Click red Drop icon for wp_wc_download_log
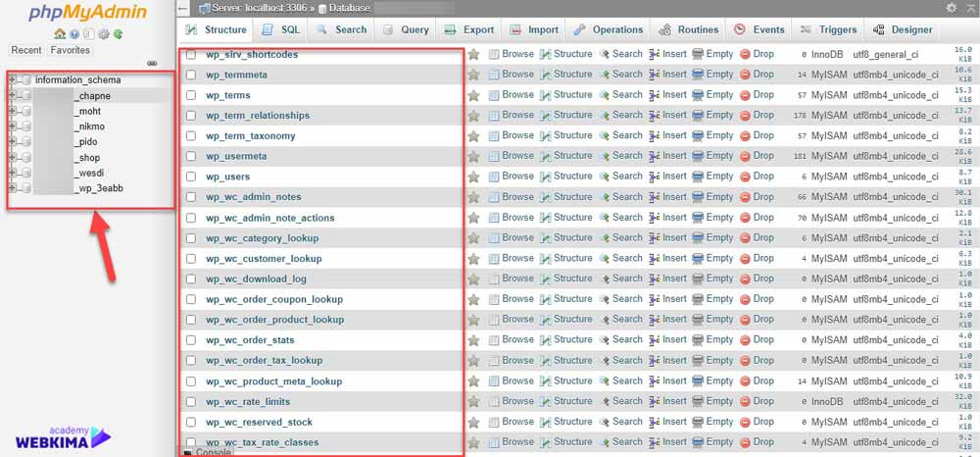The image size is (980, 457). (x=745, y=279)
